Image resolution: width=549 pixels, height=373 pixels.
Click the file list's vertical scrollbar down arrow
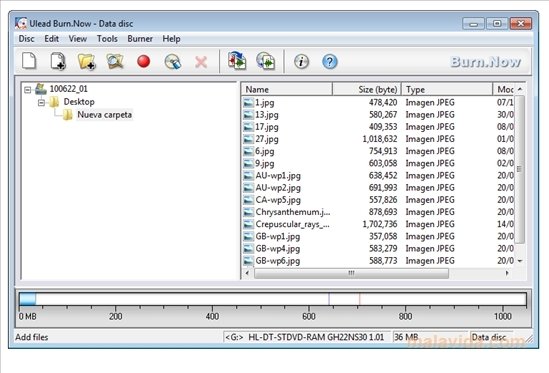tap(520, 261)
